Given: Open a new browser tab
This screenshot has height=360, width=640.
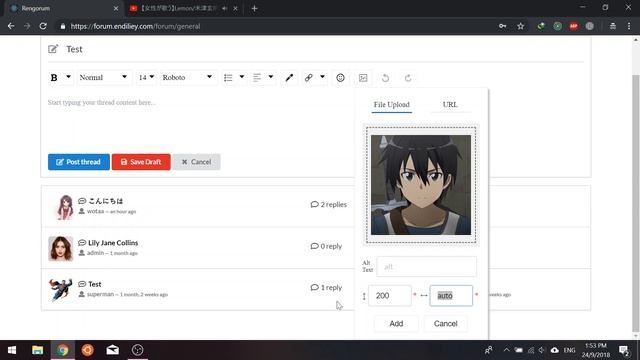Looking at the screenshot, I should [x=254, y=8].
